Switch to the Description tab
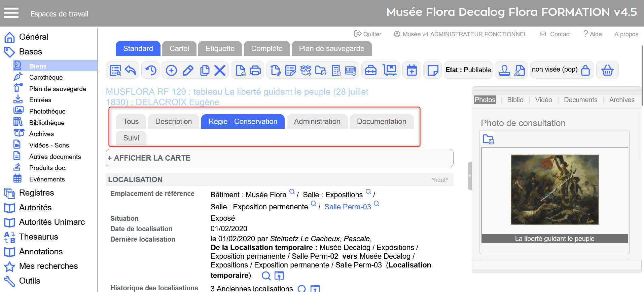This screenshot has height=292, width=644. pyautogui.click(x=173, y=122)
